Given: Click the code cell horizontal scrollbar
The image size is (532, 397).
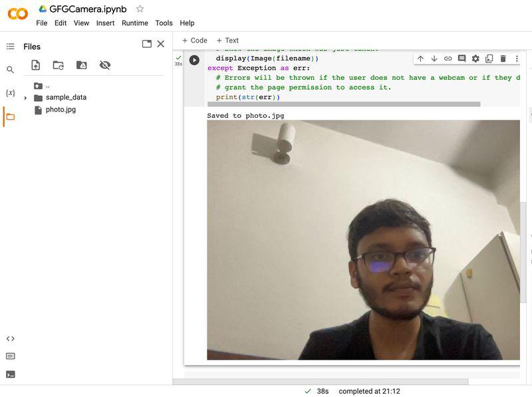Looking at the screenshot, I should click(344, 104).
